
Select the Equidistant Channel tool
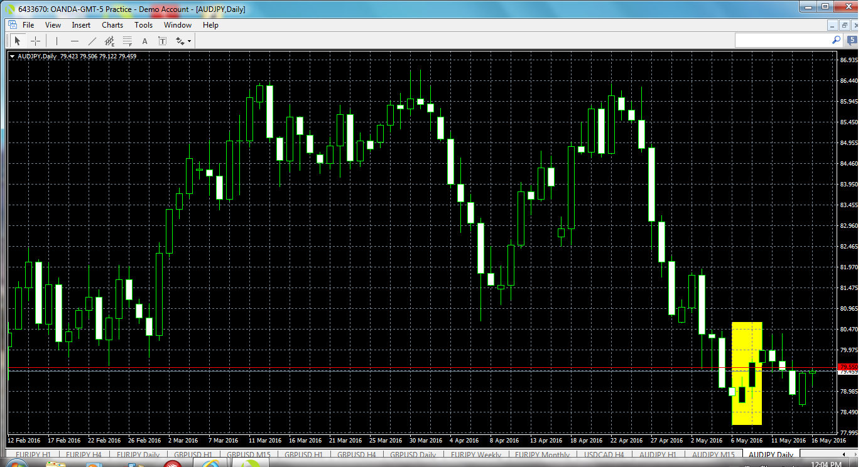point(110,41)
